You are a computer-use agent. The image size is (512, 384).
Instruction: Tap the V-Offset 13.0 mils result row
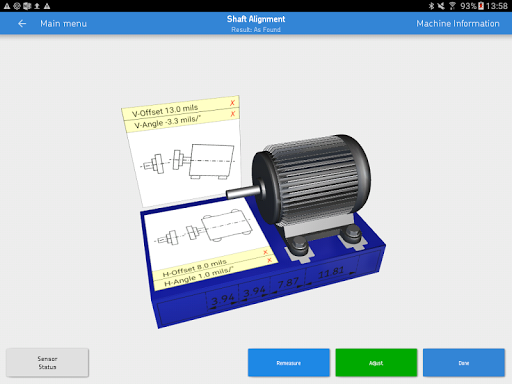coord(180,109)
